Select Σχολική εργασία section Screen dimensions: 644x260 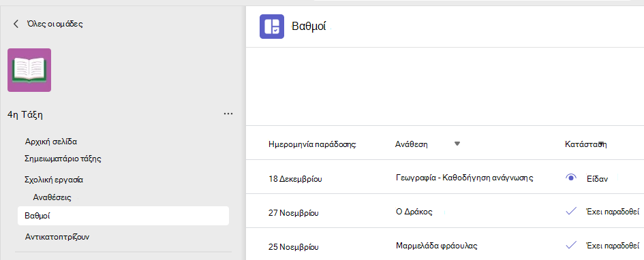click(54, 180)
